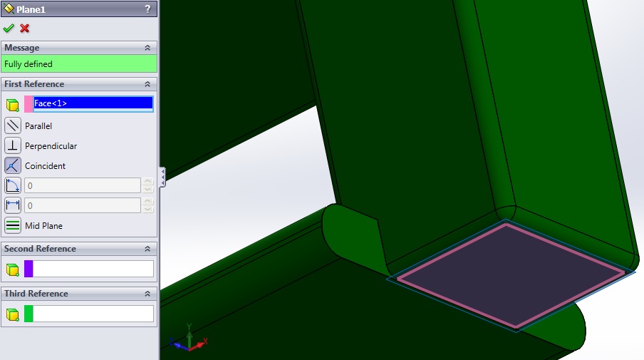Click the Third Reference selection icon
Screen dimensions: 644x360
(12, 314)
